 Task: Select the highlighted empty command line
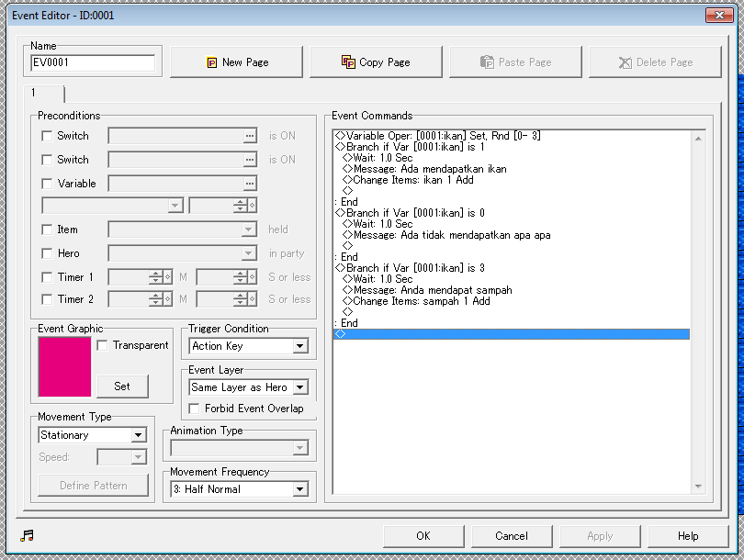pyautogui.click(x=512, y=334)
